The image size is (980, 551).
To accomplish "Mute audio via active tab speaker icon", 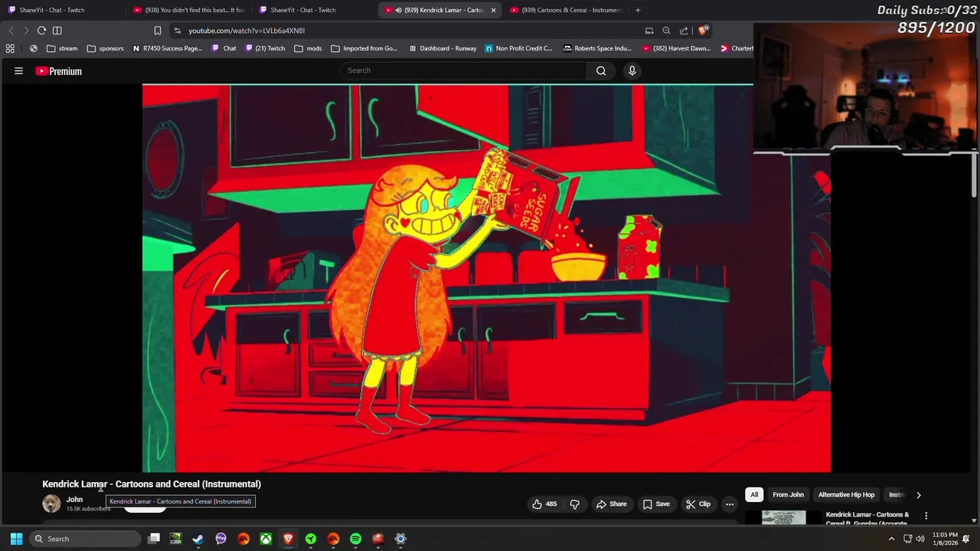I will click(x=398, y=10).
